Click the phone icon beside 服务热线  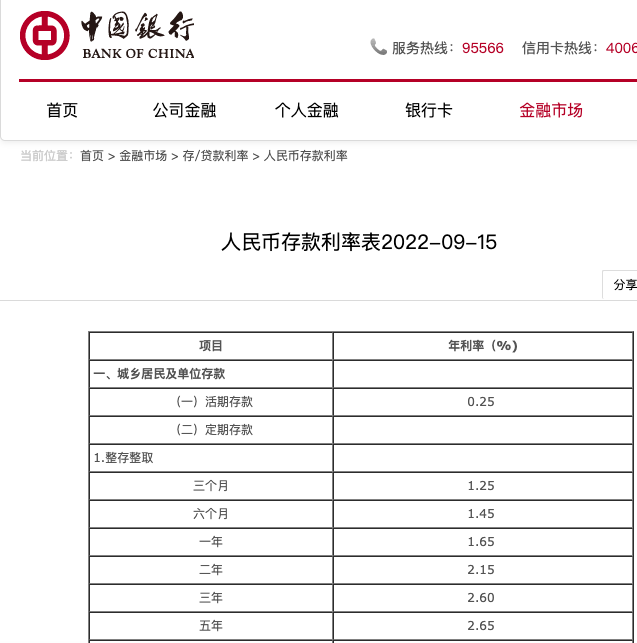tap(378, 47)
